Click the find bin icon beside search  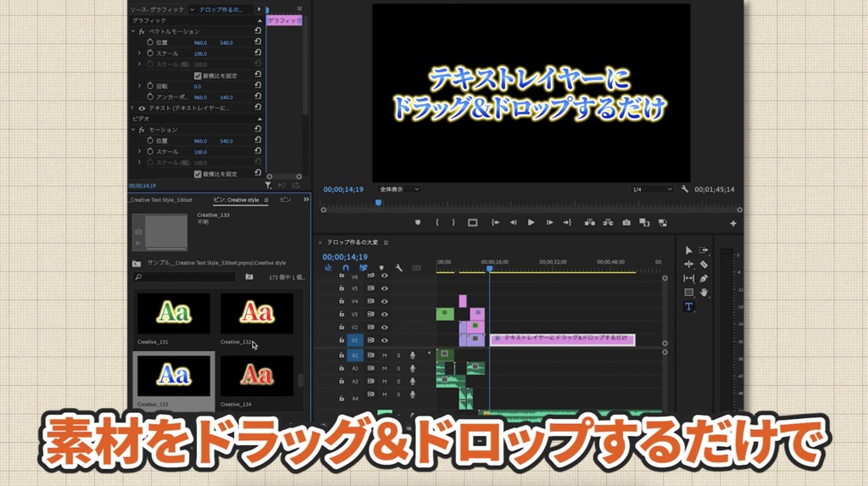point(249,277)
